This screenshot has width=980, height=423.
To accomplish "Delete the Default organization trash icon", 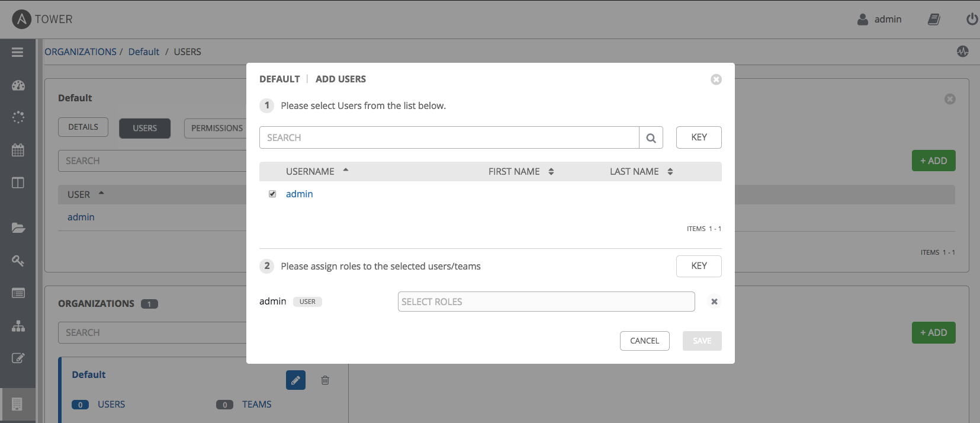I will coord(325,380).
